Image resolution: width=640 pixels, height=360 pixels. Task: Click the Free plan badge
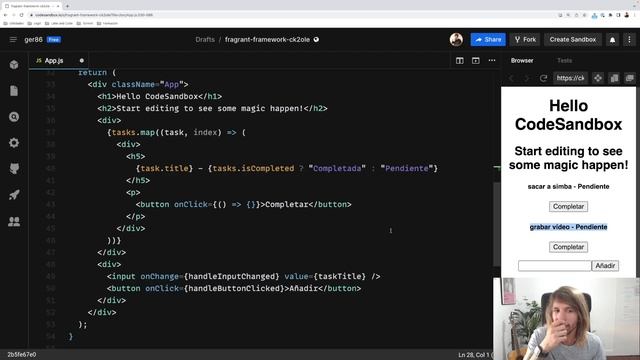[53, 40]
